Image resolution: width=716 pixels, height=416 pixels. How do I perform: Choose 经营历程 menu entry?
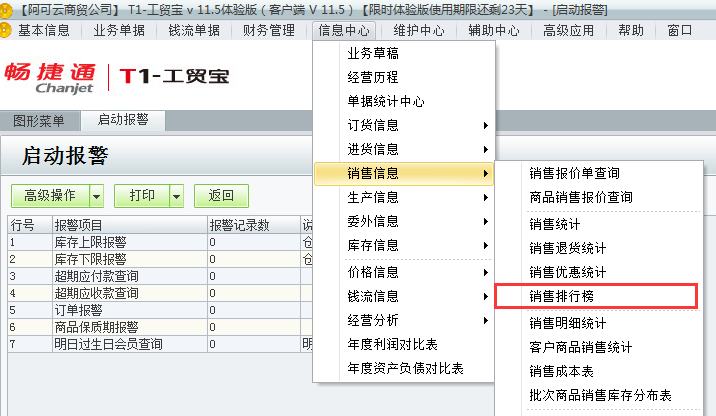404,77
